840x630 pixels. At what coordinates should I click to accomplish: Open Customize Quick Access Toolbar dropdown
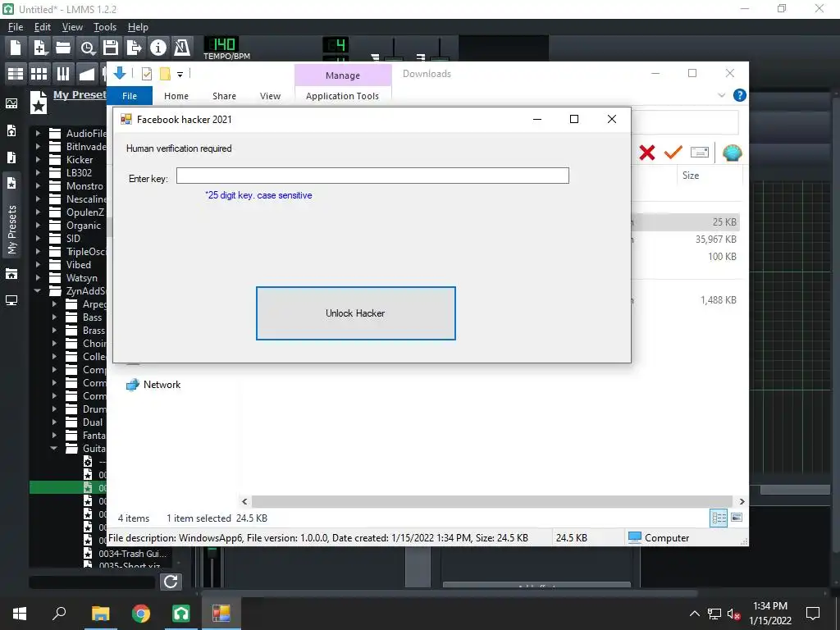180,75
